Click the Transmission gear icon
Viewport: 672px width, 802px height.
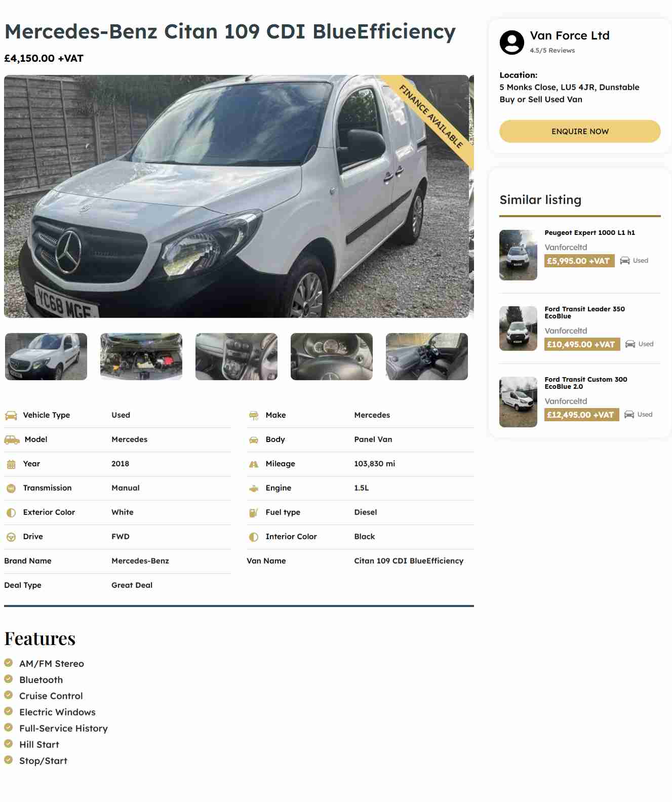pos(11,489)
